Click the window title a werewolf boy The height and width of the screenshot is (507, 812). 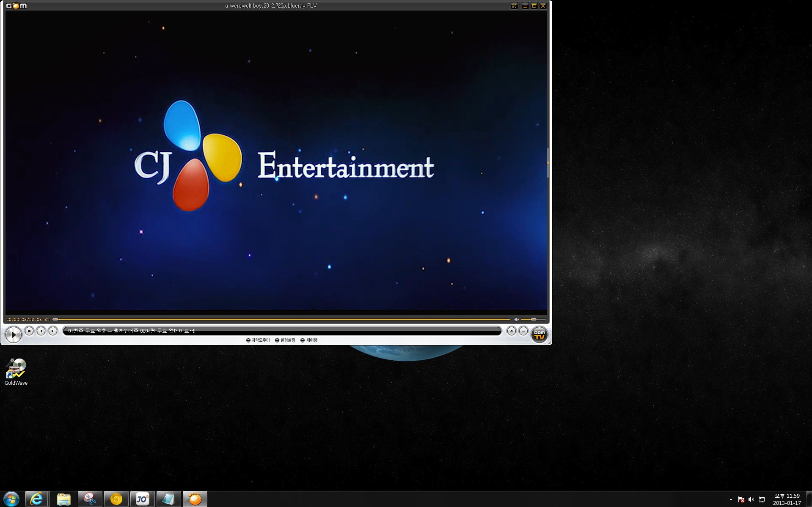[x=271, y=5]
